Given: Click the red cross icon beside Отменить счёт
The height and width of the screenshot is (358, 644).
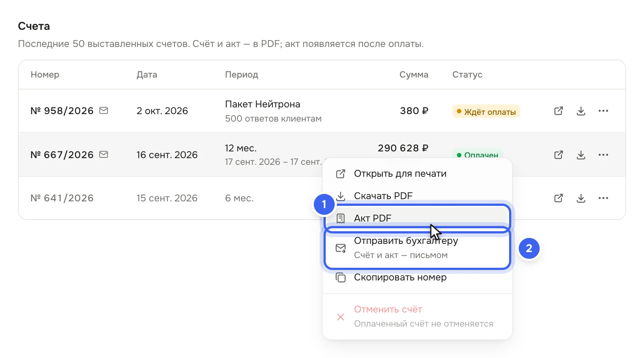Looking at the screenshot, I should (x=341, y=317).
